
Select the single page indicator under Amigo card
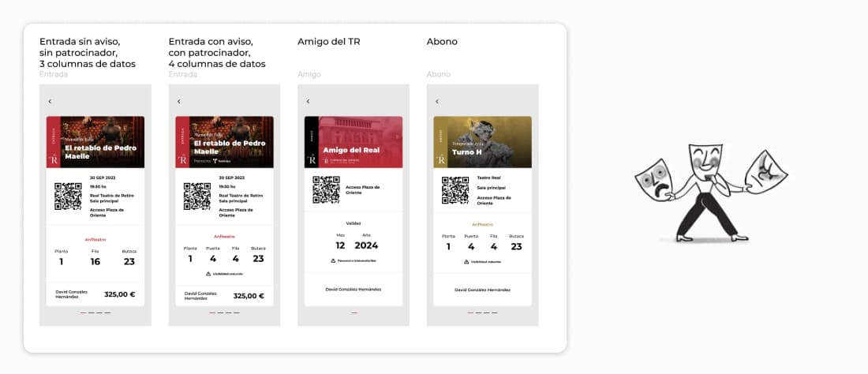[x=354, y=312]
